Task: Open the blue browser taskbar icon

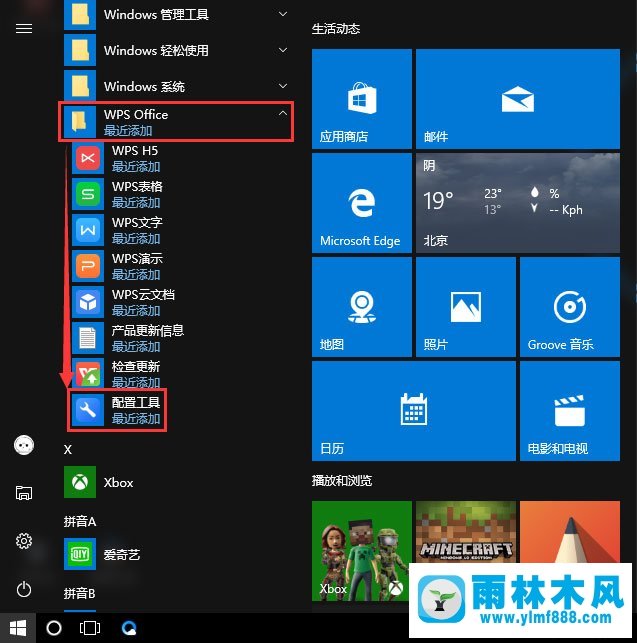Action: pos(129,628)
